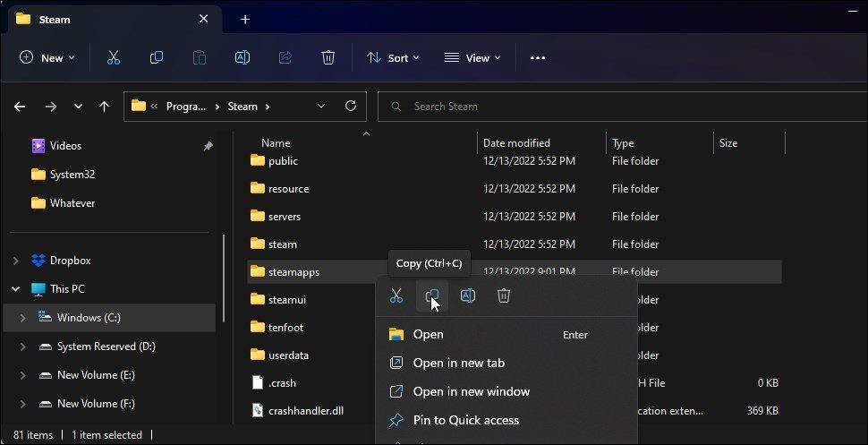The height and width of the screenshot is (445, 868).
Task: Refresh the Steam folder view
Action: pyautogui.click(x=351, y=106)
